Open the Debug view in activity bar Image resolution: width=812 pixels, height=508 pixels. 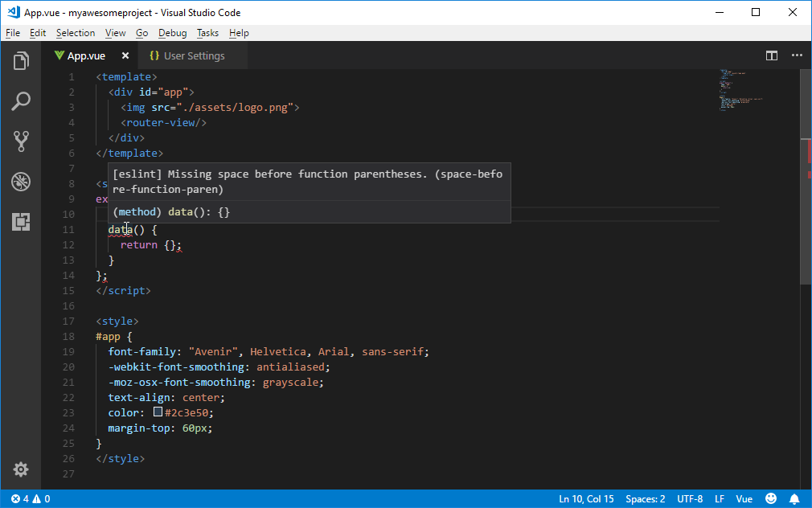[x=21, y=182]
